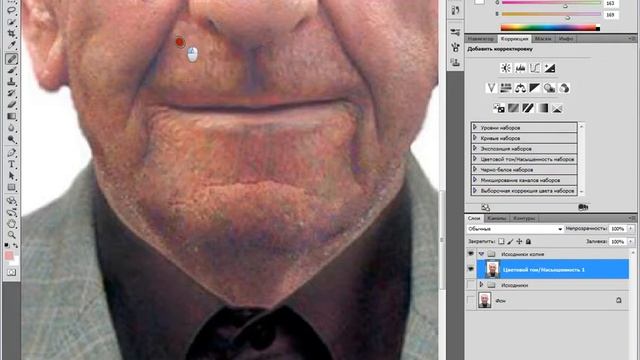The image size is (640, 360).
Task: Select the Path Selection tool
Action: (11, 176)
